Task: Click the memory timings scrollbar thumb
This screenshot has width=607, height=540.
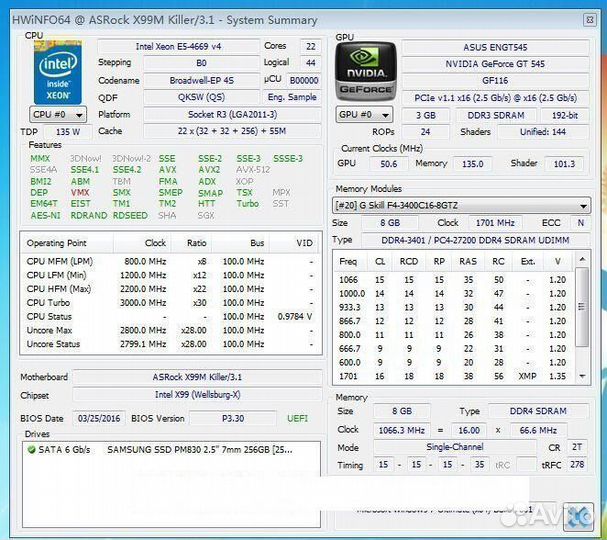Action: 582,306
